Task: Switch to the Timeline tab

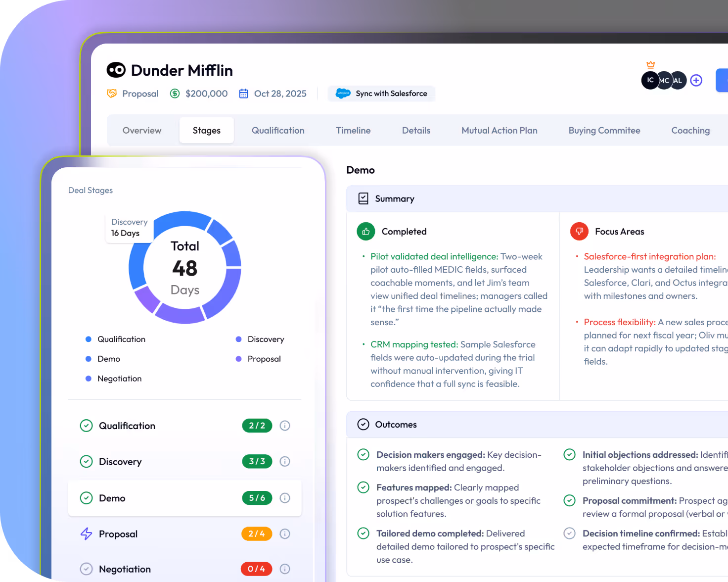Action: (353, 130)
